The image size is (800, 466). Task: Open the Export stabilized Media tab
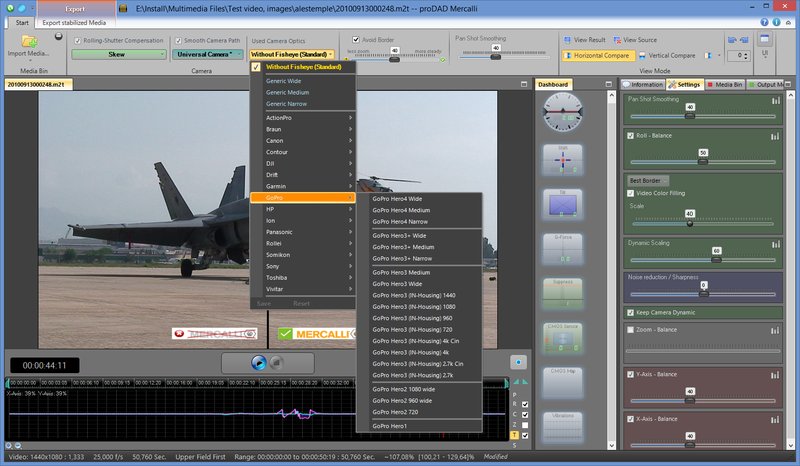pyautogui.click(x=74, y=22)
